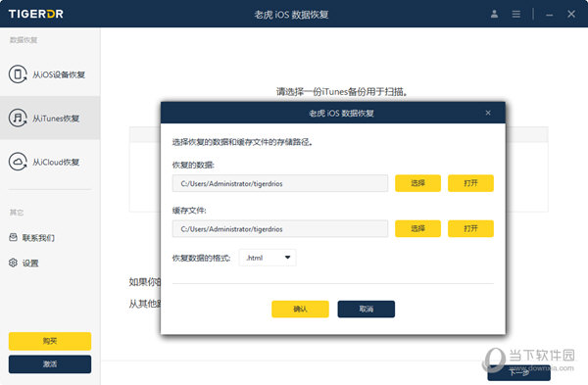The width and height of the screenshot is (588, 385).
Task: Open the hamburger menu in title bar
Action: (x=516, y=15)
